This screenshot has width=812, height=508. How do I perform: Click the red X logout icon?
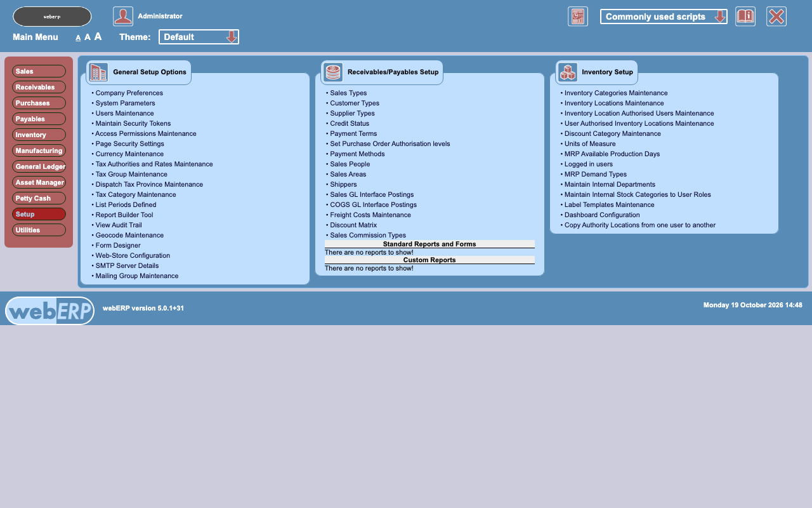pos(776,17)
